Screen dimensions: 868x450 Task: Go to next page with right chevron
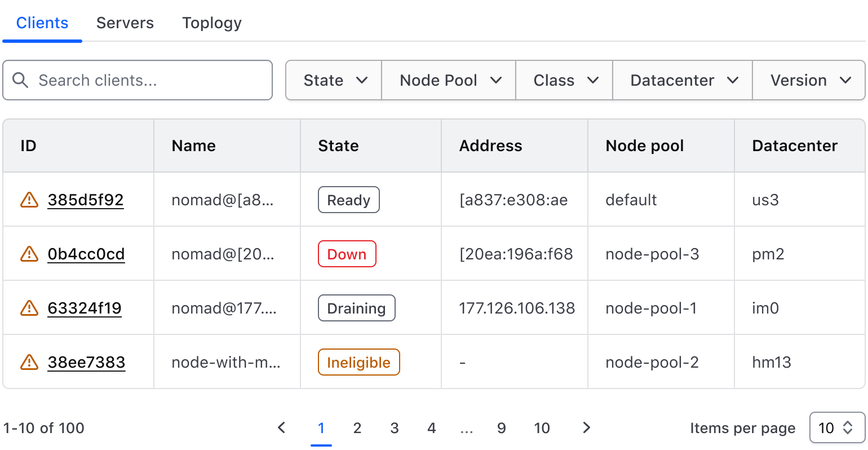(586, 428)
